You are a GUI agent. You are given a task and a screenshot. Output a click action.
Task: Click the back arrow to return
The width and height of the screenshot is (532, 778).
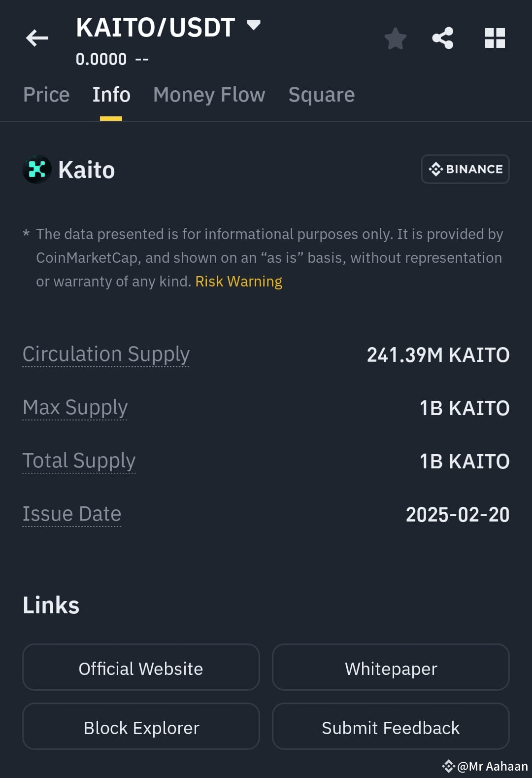coord(37,38)
